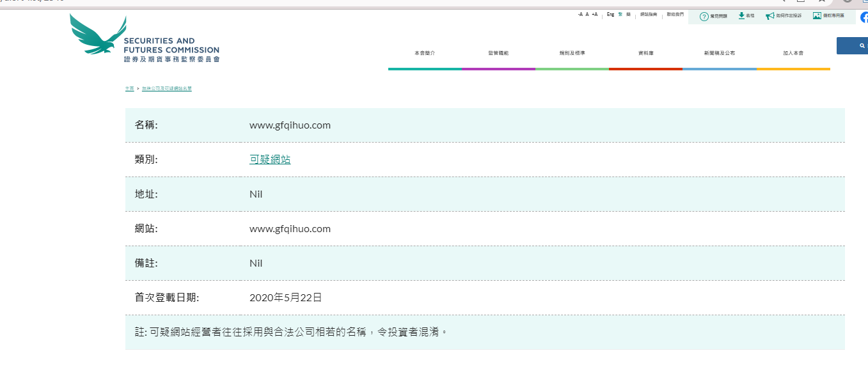
Task: Decrease font size with -A
Action: tap(580, 14)
